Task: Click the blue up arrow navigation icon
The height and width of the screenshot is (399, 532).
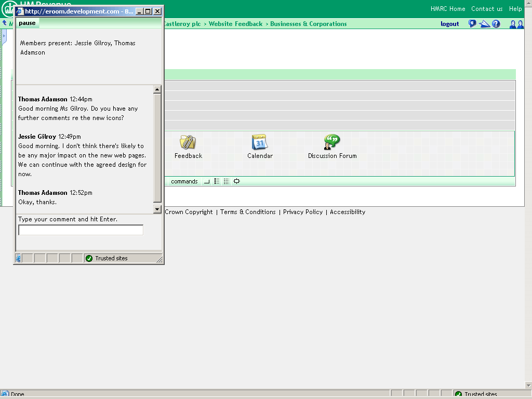Action: (x=5, y=23)
